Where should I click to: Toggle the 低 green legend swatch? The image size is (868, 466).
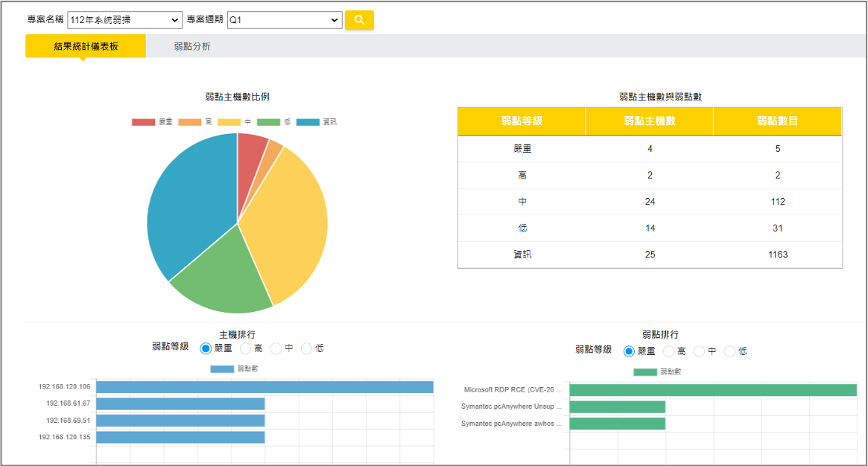[x=268, y=122]
